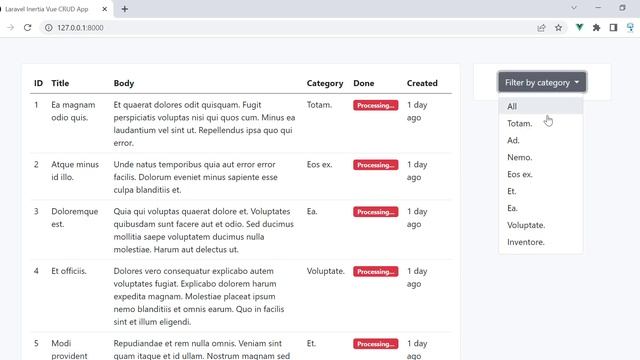Toggle the browser side panel icon

(613, 28)
